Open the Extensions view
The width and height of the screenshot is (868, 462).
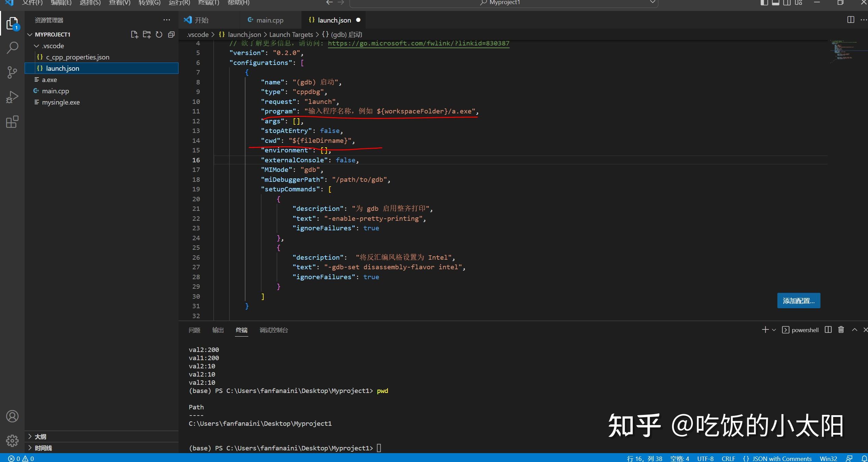tap(12, 122)
